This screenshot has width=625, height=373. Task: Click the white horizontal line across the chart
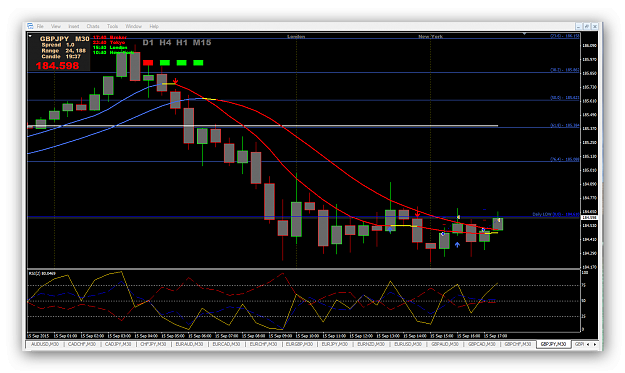point(263,126)
